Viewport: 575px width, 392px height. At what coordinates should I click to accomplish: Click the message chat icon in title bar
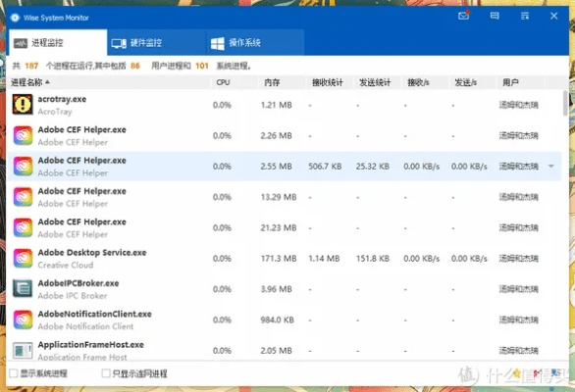tap(495, 16)
